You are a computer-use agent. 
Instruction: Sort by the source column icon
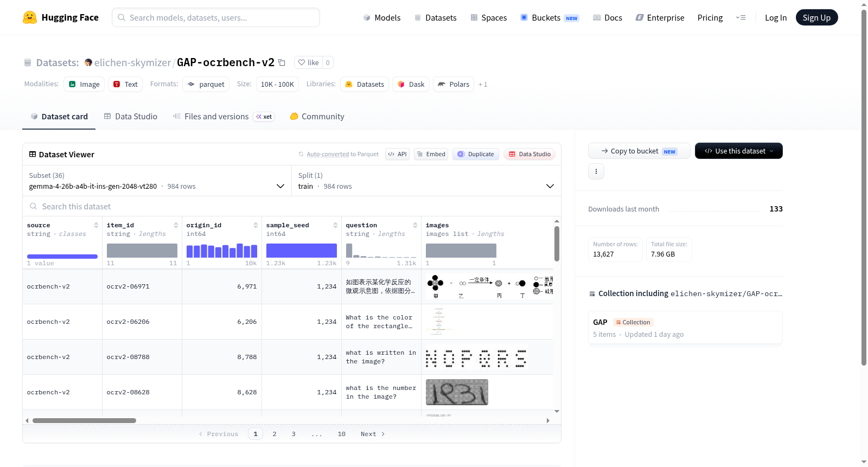[96, 225]
